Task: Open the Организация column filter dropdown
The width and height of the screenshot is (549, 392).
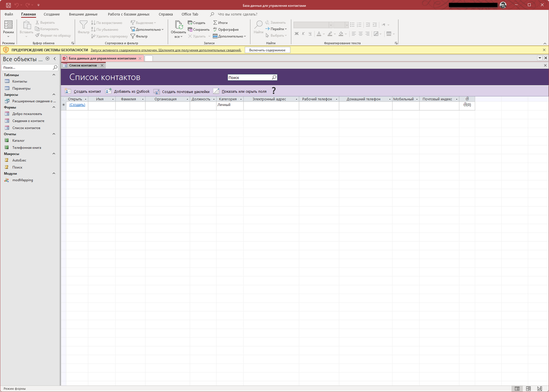Action: click(187, 99)
